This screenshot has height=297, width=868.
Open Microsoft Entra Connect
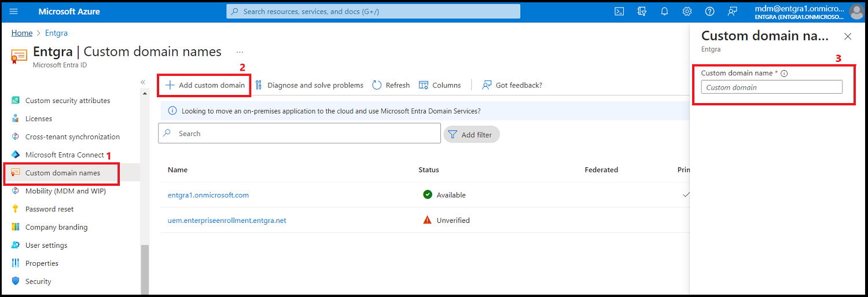65,155
